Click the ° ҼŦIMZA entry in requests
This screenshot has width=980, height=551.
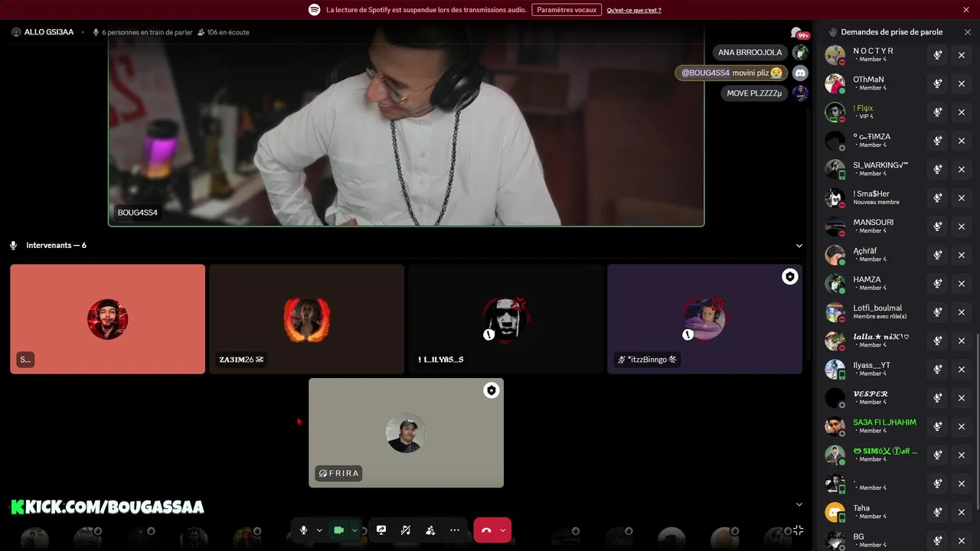(x=872, y=137)
